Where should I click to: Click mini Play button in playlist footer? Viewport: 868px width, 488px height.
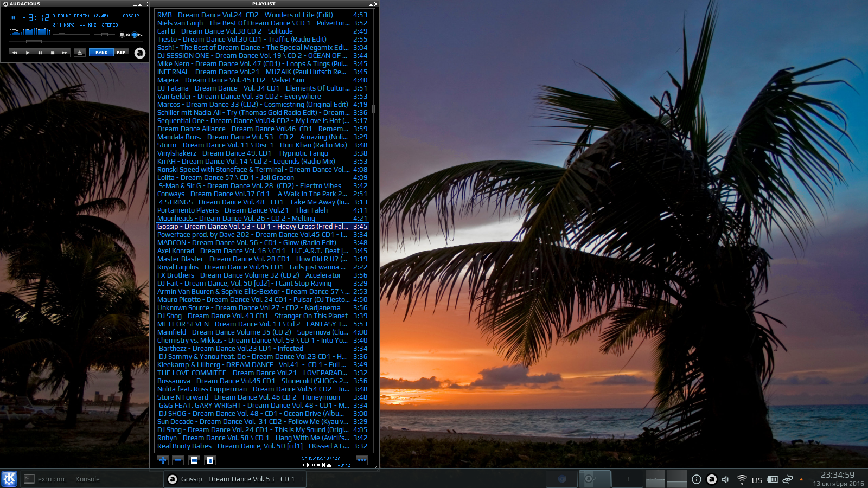[308, 465]
